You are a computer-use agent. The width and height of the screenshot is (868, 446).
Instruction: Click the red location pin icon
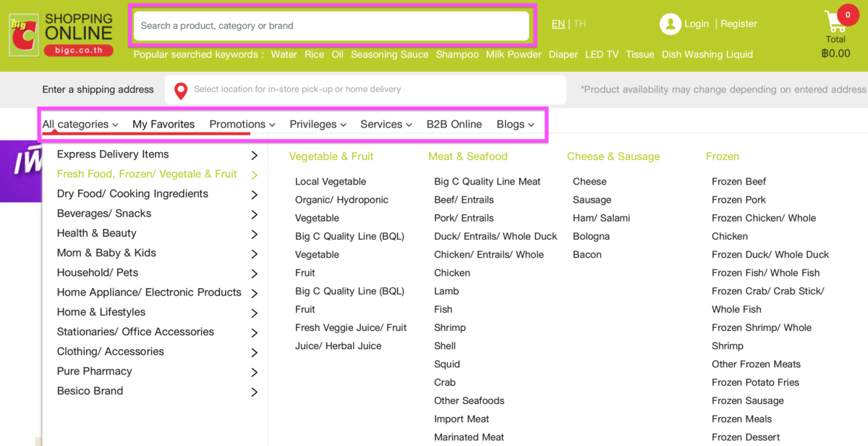181,91
